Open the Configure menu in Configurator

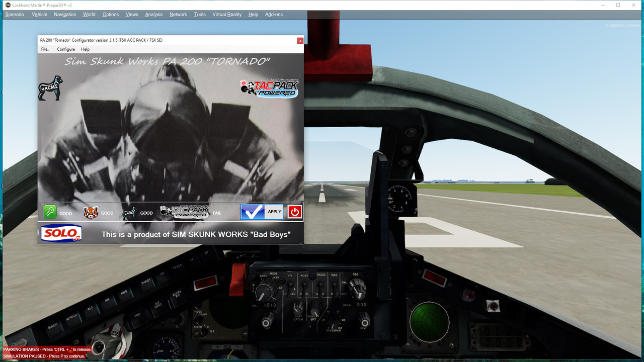pyautogui.click(x=66, y=49)
